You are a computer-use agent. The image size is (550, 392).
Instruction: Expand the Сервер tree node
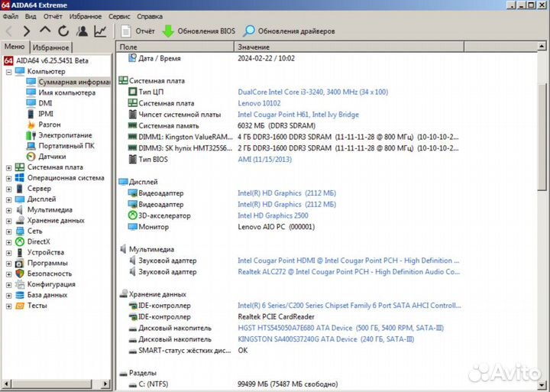[8, 190]
